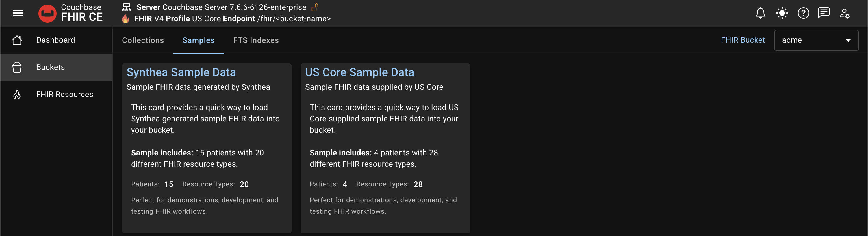Toggle light mode with the sun icon
Image resolution: width=868 pixels, height=236 pixels.
tap(782, 13)
